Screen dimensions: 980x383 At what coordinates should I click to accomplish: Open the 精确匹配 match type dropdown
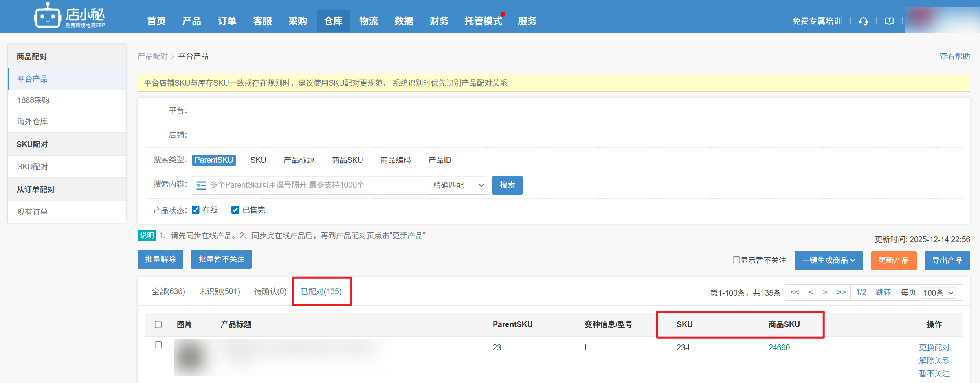coord(457,185)
